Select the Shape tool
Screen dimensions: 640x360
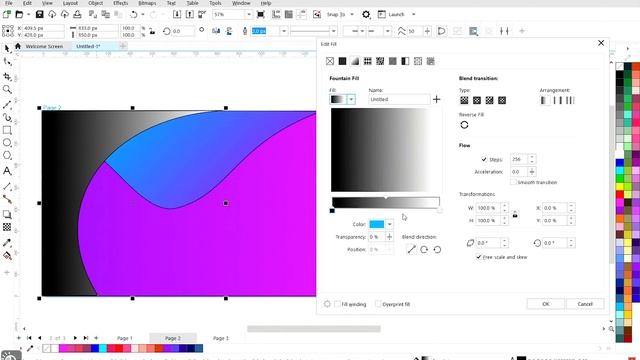7,62
